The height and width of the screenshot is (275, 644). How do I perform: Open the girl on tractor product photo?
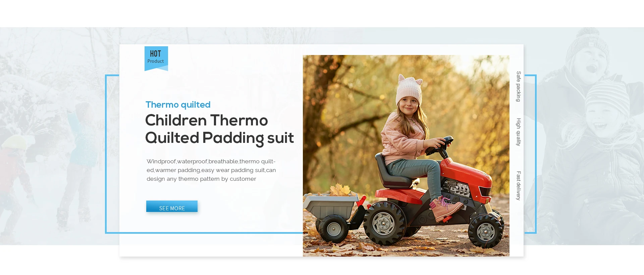(406, 156)
